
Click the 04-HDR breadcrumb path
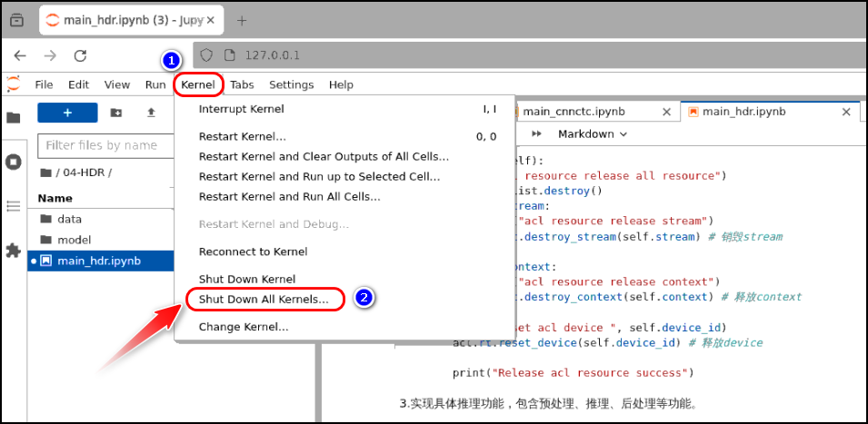pyautogui.click(x=85, y=173)
